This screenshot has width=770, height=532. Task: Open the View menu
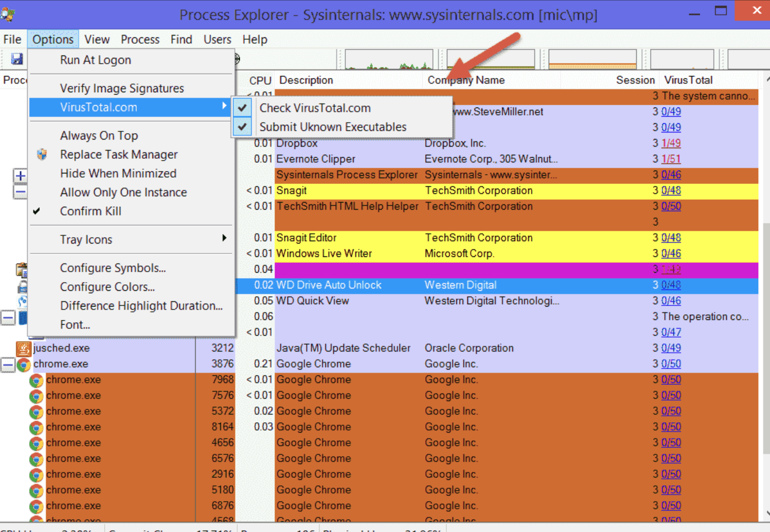pos(97,39)
